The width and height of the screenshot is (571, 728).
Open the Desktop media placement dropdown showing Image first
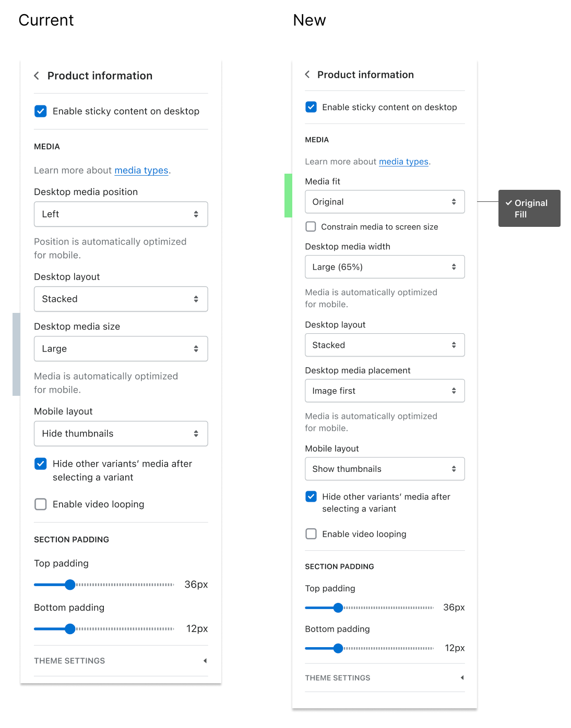(x=385, y=391)
